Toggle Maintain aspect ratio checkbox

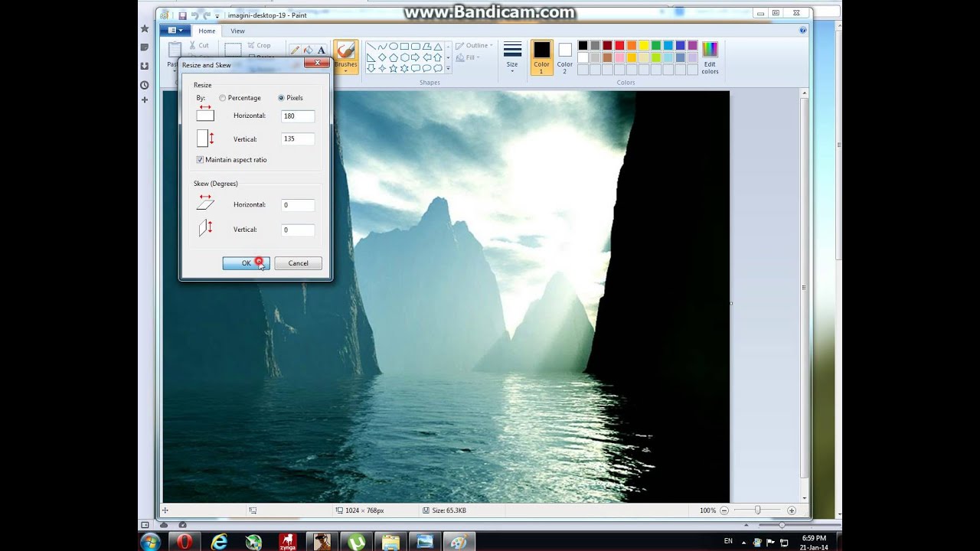[x=200, y=160]
